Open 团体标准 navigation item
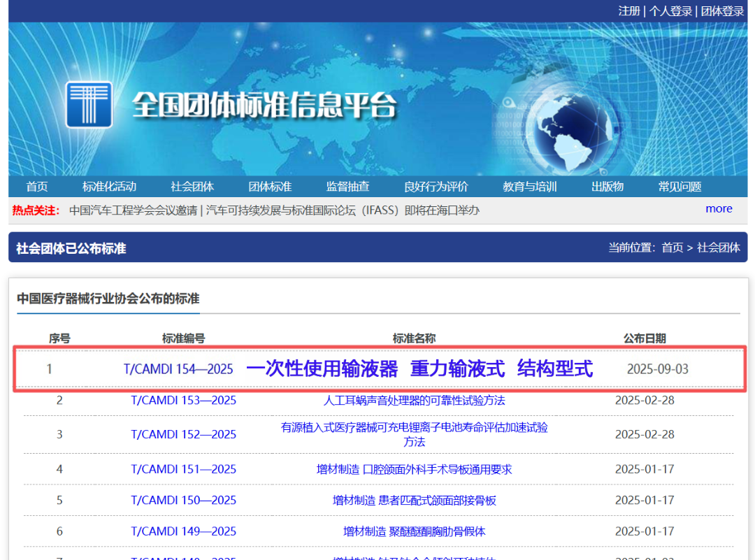 [270, 187]
